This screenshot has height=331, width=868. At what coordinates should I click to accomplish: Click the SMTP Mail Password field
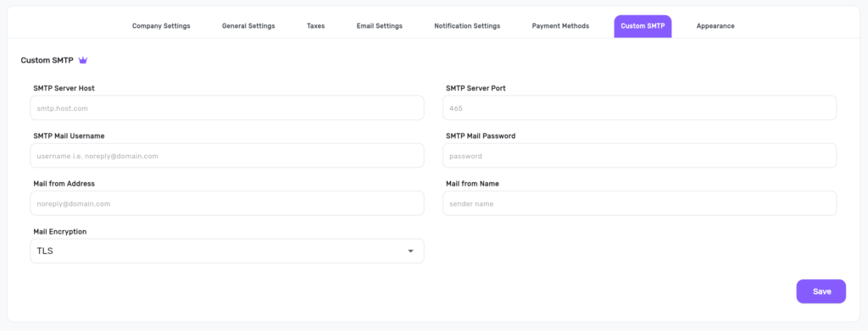coord(639,156)
